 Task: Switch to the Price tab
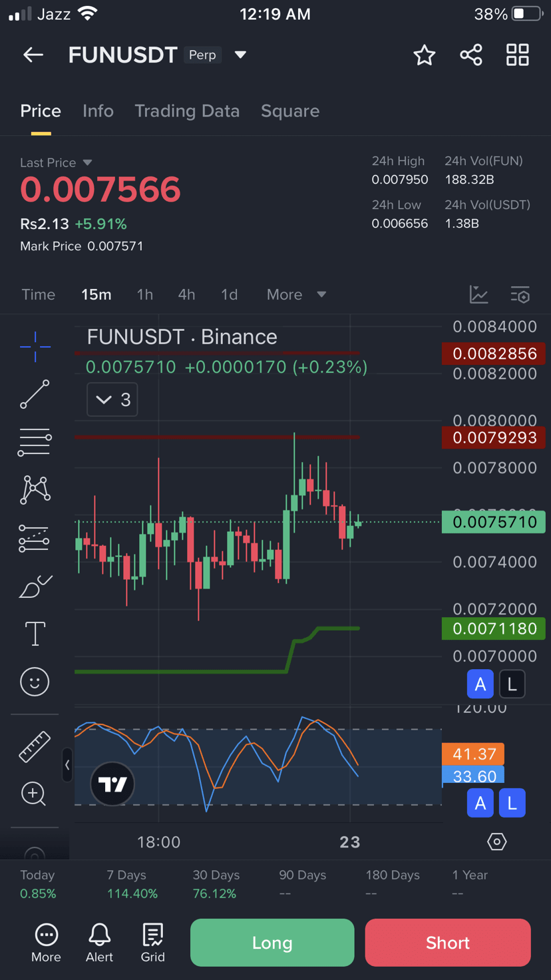(x=41, y=111)
